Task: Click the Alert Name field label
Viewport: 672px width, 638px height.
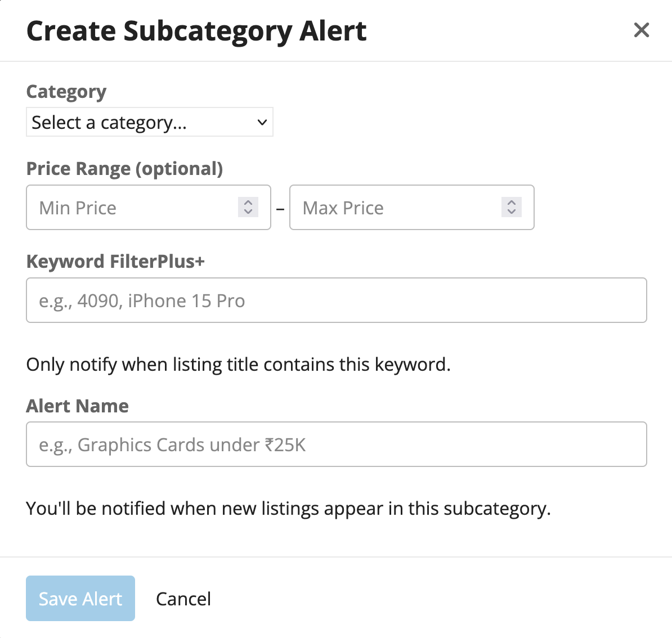Action: (78, 406)
